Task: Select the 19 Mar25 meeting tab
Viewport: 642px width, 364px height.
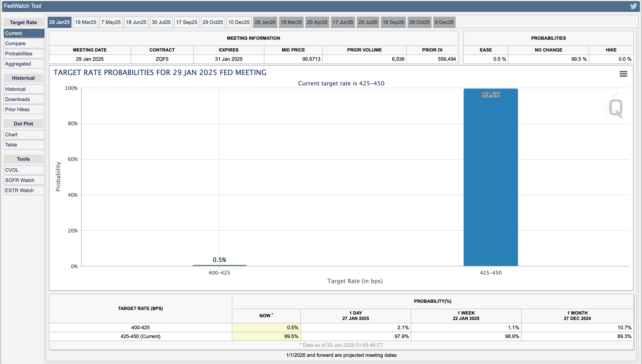Action: coord(85,22)
